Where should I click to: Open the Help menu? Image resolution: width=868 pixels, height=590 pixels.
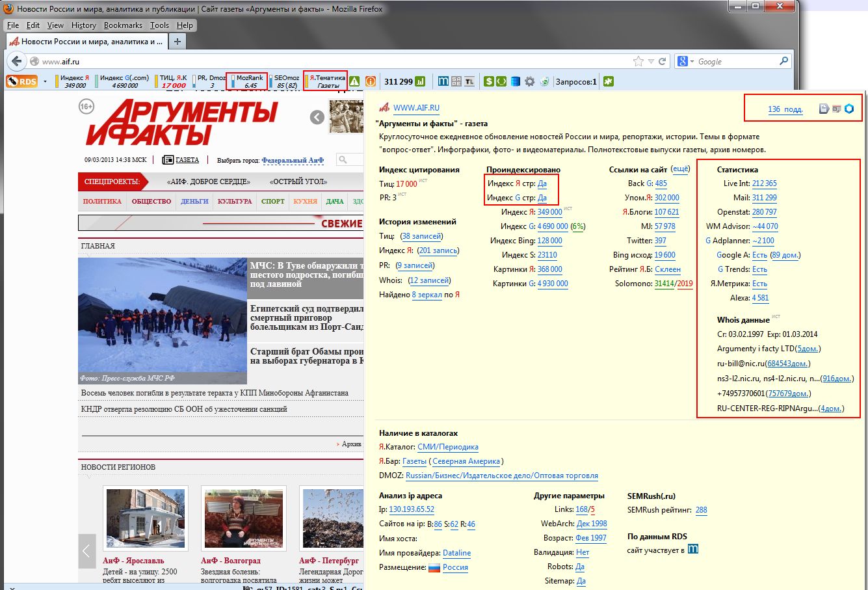(x=185, y=25)
